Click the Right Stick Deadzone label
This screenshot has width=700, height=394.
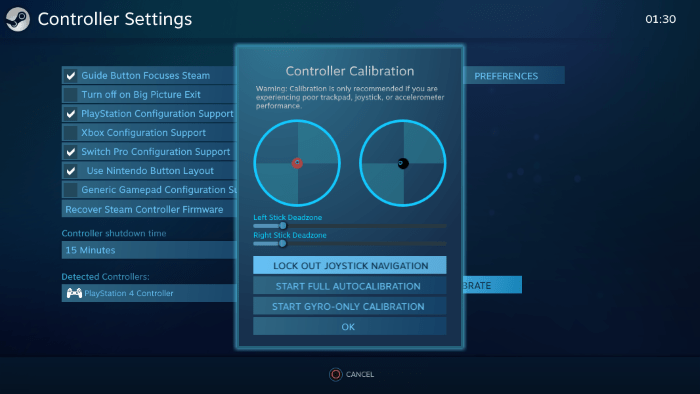(x=290, y=235)
